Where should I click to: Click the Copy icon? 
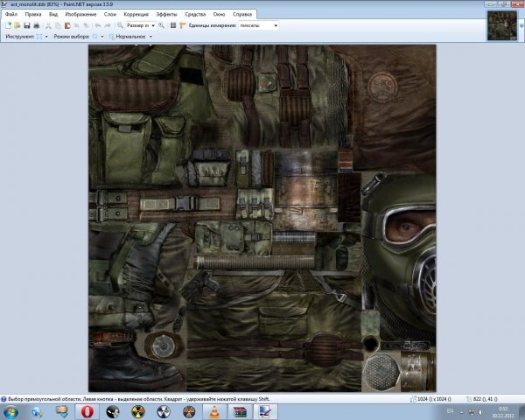[x=58, y=25]
